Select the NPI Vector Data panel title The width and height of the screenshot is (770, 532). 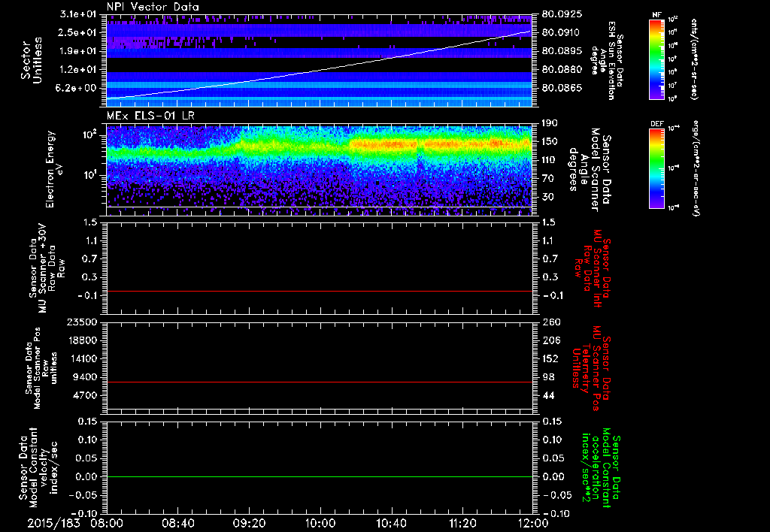tap(153, 7)
